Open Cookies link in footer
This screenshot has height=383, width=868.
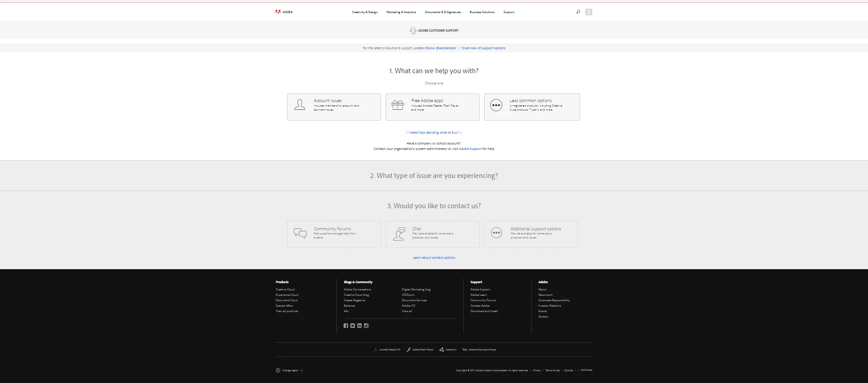[x=568, y=370]
